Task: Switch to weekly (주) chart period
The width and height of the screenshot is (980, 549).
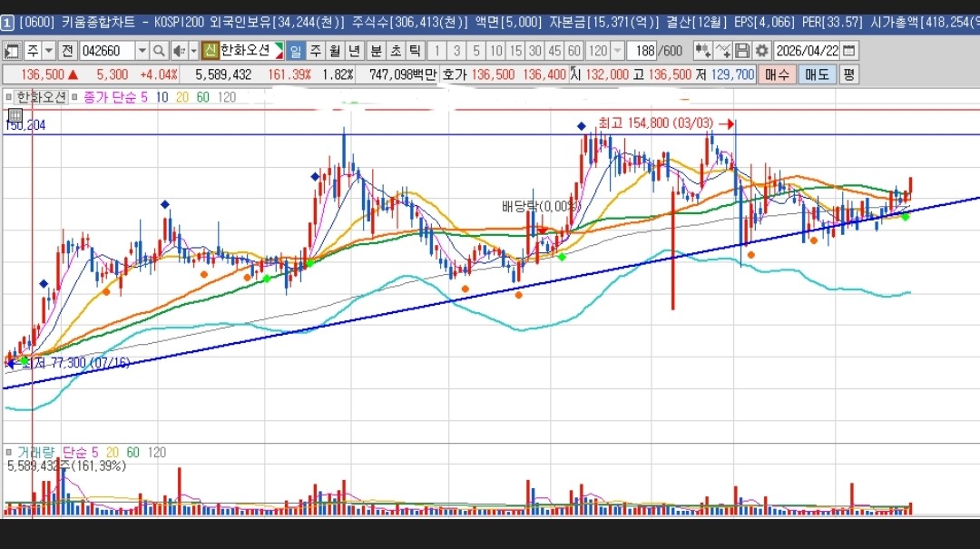Action: click(x=316, y=51)
